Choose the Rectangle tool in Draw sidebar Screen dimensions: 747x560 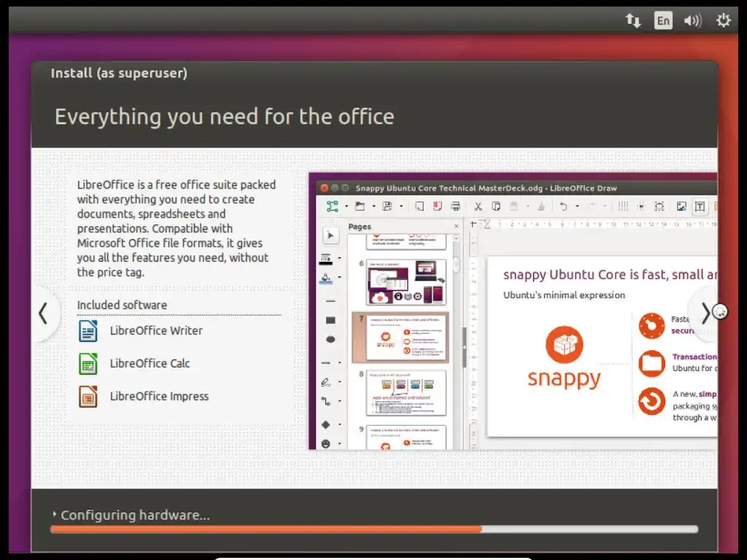pos(330,321)
